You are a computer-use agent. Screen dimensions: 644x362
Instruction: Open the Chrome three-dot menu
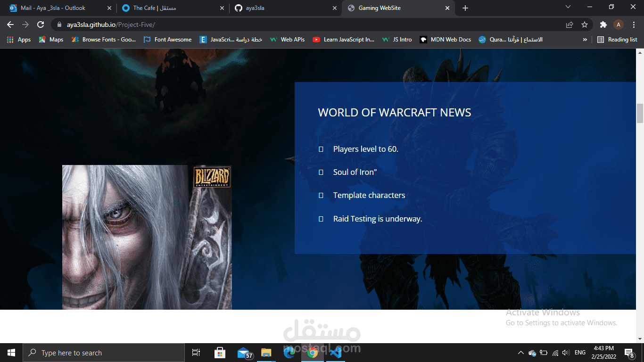(634, 25)
